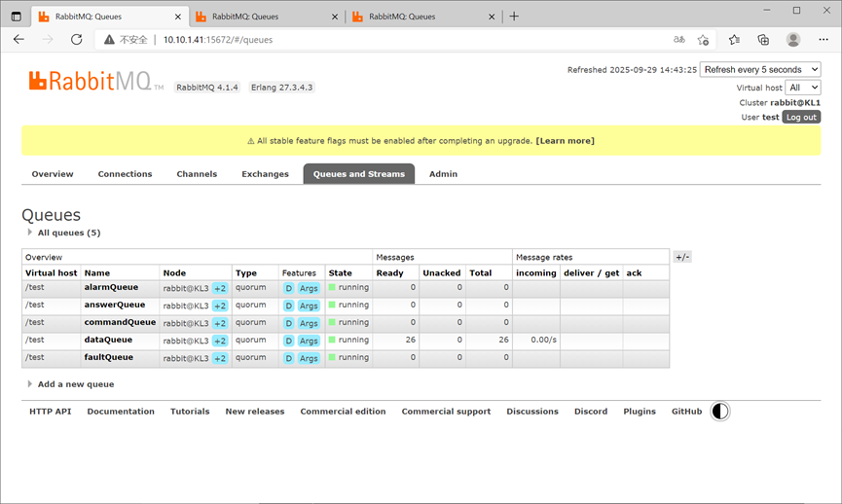The width and height of the screenshot is (842, 504).
Task: Open a new browser tab
Action: point(514,17)
